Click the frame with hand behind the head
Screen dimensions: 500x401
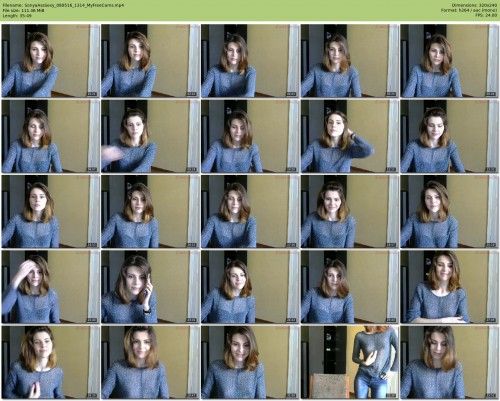(350, 136)
